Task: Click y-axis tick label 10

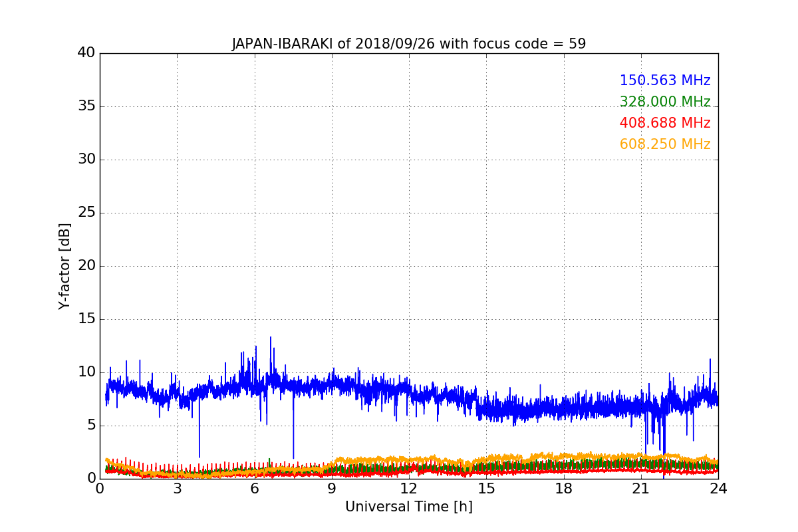Action: [x=86, y=372]
